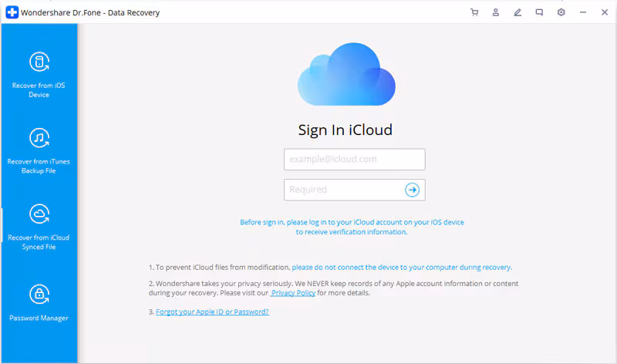This screenshot has height=364, width=617.
Task: Click the Password Manager lock icon
Action: coord(39,294)
